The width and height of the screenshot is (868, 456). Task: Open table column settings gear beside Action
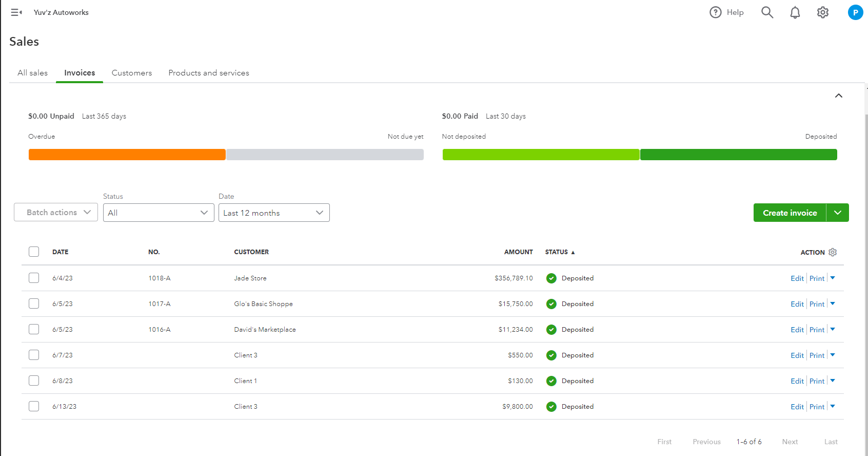(x=833, y=252)
